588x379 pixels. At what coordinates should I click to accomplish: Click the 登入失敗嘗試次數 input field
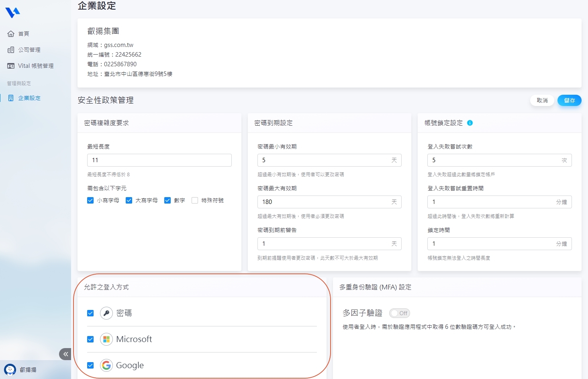click(x=493, y=160)
